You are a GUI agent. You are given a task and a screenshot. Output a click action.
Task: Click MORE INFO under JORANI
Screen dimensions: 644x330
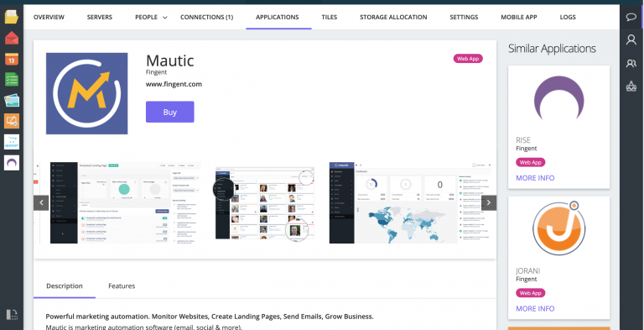point(535,309)
